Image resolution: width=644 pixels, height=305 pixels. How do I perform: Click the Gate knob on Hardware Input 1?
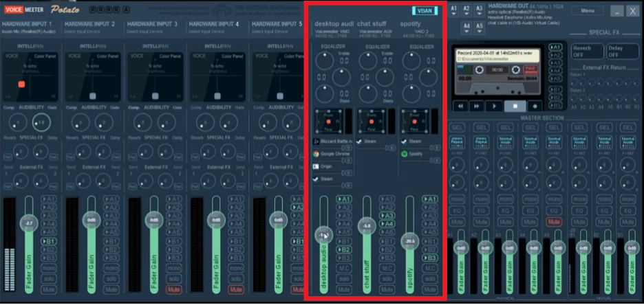pyautogui.click(x=41, y=122)
